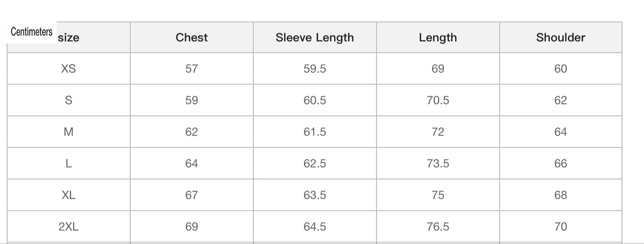Click the 2XL shoulder value 70
This screenshot has height=244, width=644.
(560, 227)
